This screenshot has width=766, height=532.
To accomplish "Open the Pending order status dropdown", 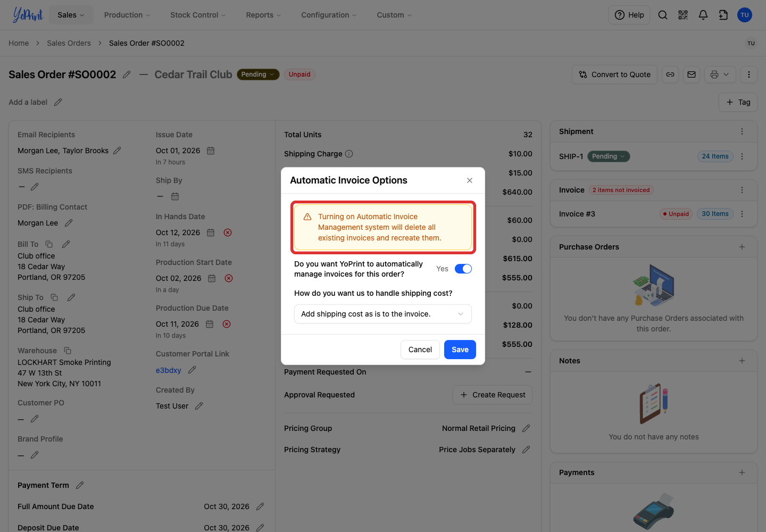I will (258, 74).
